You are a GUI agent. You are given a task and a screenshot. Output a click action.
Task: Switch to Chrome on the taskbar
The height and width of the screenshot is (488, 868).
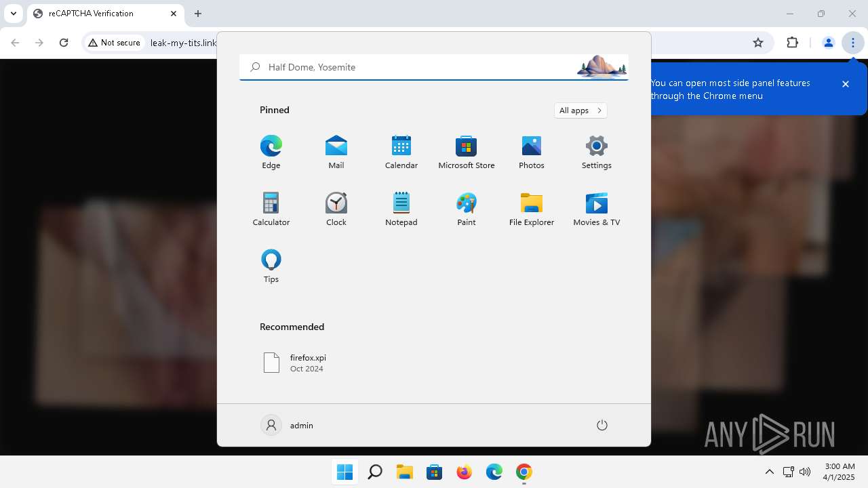tap(524, 472)
